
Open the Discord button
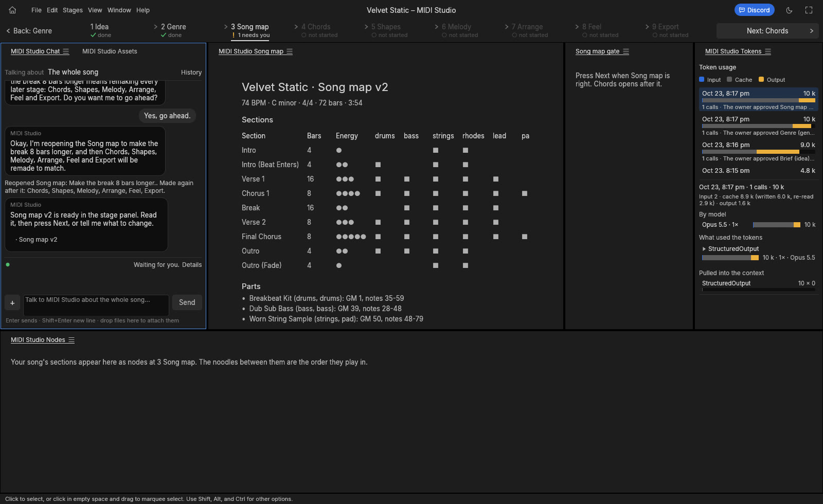(754, 10)
